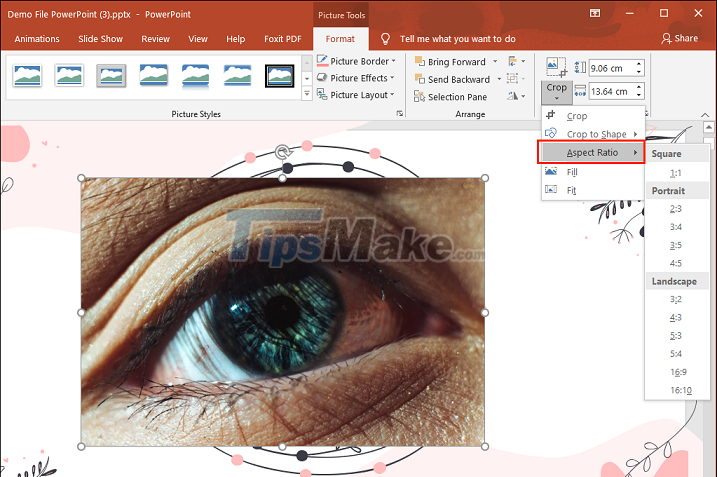Click the picture rotation handle
This screenshot has height=477, width=717.
[283, 151]
